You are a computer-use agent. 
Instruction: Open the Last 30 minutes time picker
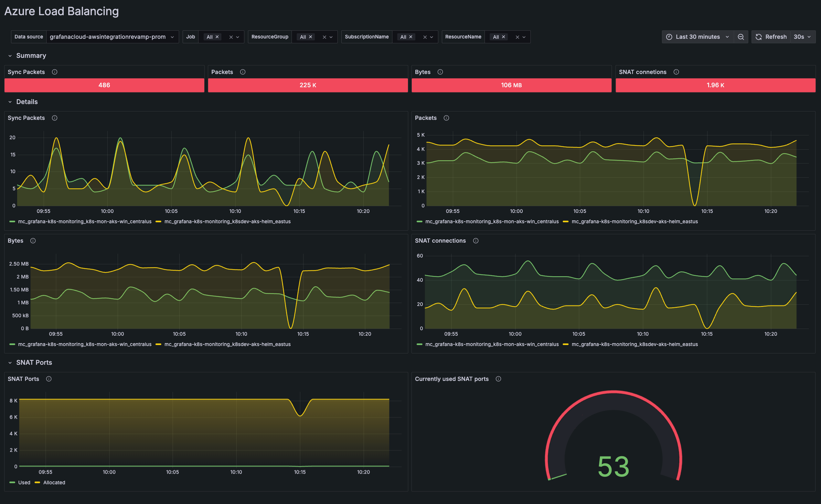point(697,37)
